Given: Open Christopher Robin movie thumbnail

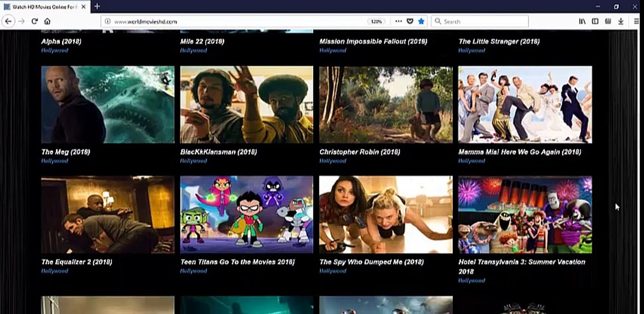Looking at the screenshot, I should pyautogui.click(x=386, y=105).
